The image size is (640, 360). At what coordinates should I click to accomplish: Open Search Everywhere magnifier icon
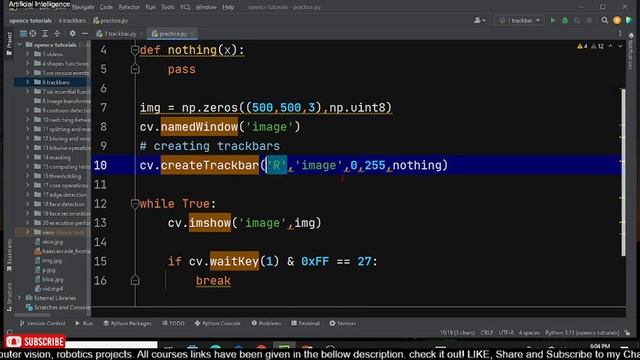coord(604,20)
